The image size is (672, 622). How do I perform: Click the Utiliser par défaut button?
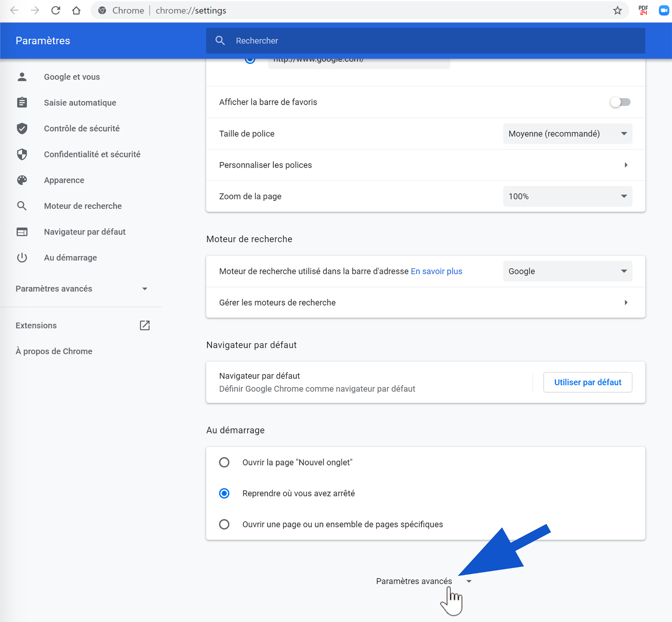587,382
